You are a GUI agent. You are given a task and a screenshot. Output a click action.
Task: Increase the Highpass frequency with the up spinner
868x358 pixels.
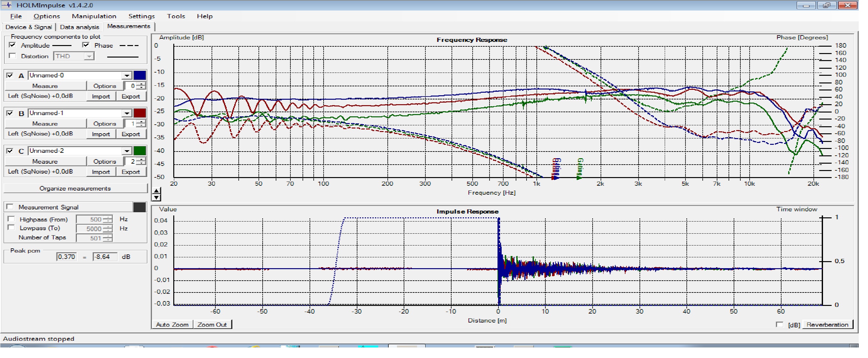(108, 217)
